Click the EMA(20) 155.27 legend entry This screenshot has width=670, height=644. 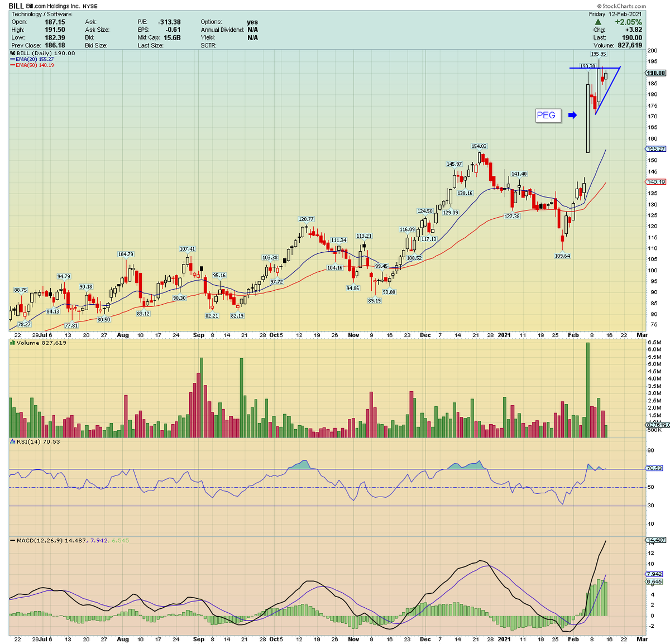click(32, 59)
